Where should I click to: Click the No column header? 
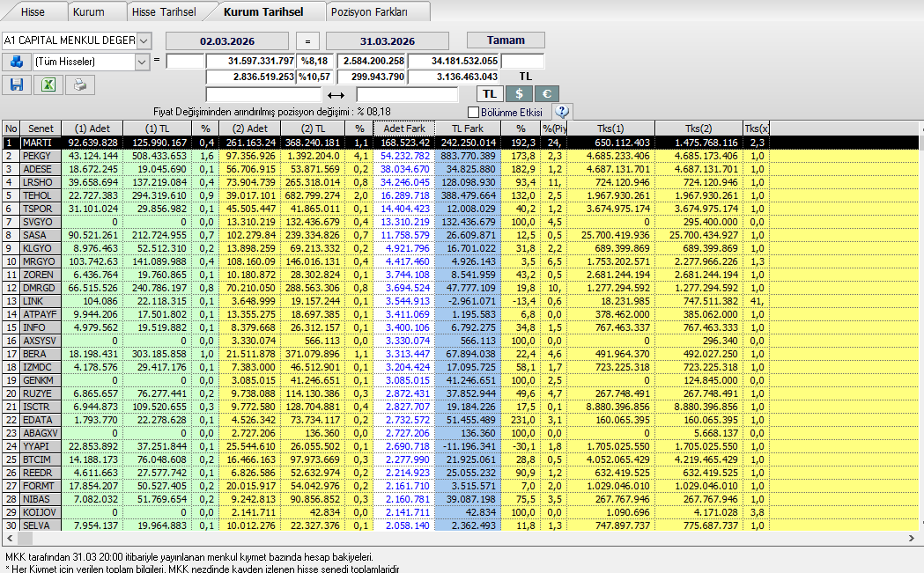point(11,129)
